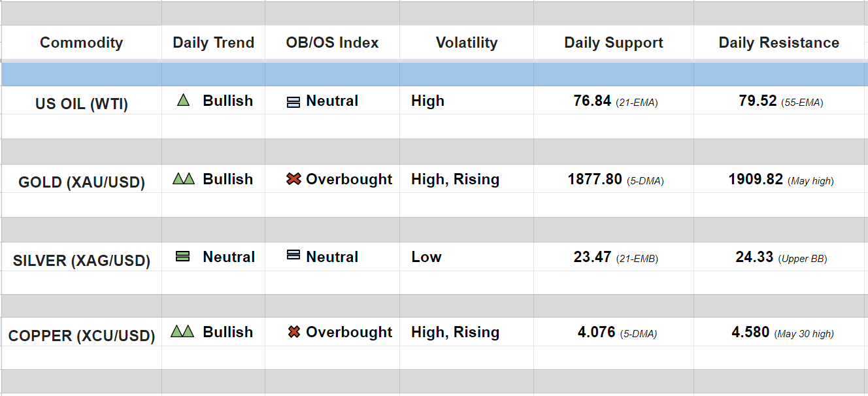Screen dimensions: 868x396
Task: Click the neutral bars icon in Silver OB/OS
Action: (x=293, y=256)
